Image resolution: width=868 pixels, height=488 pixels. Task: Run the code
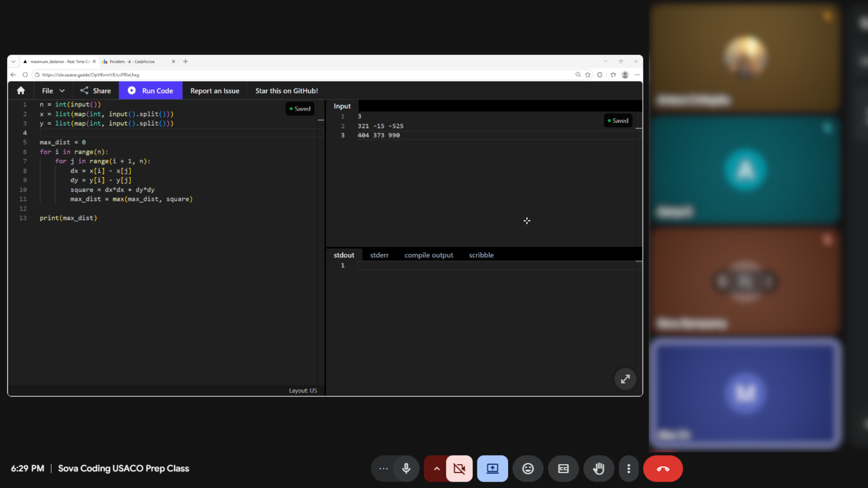click(x=151, y=90)
